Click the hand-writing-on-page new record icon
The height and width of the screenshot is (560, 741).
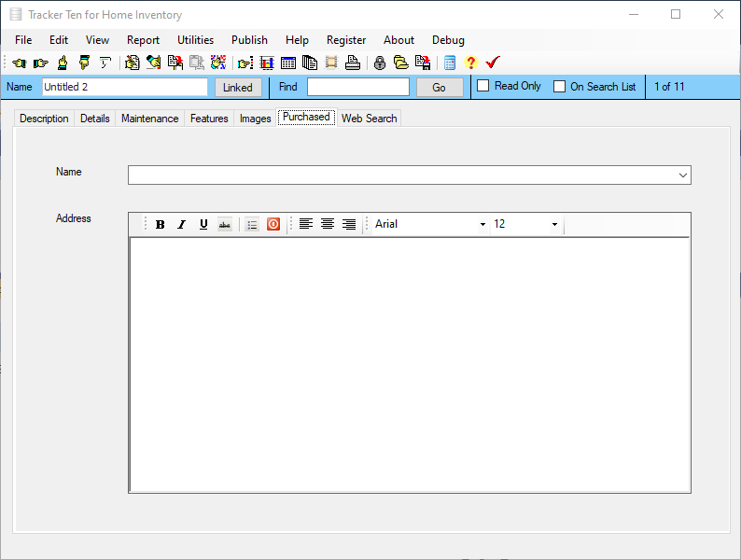click(132, 63)
